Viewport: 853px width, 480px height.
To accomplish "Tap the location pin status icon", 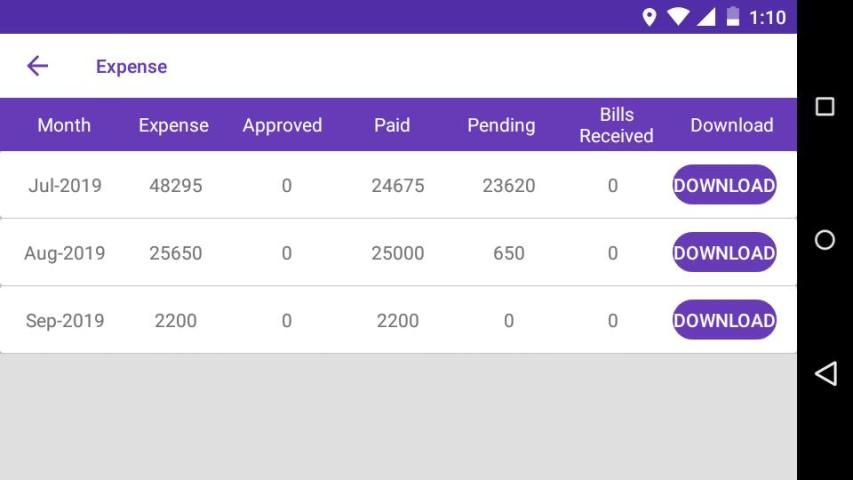I will pos(649,17).
